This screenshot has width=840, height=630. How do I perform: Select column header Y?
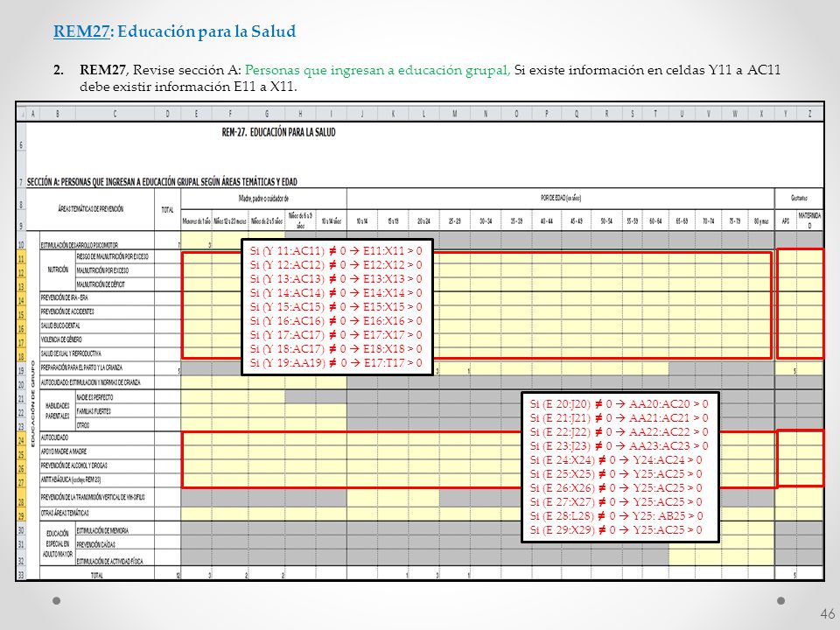(786, 114)
